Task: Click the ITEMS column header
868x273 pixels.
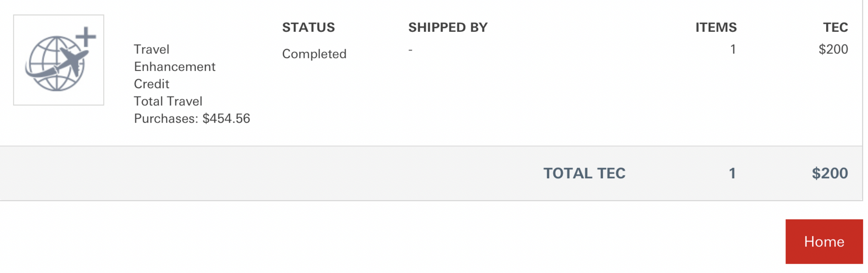Action: 716,27
